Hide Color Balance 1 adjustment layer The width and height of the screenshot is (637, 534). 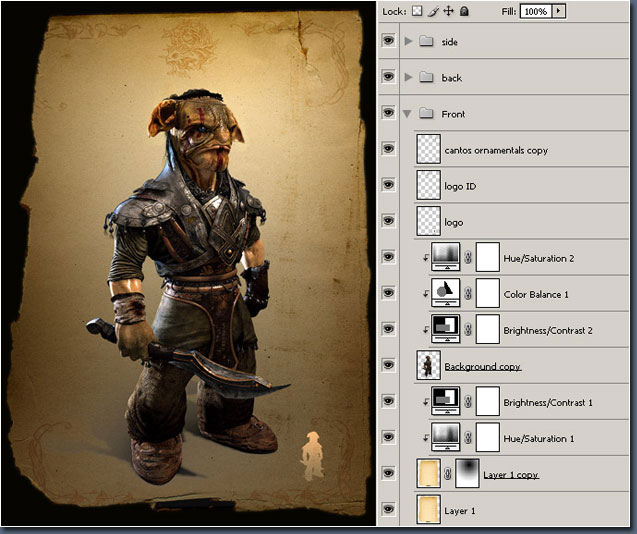tap(388, 293)
